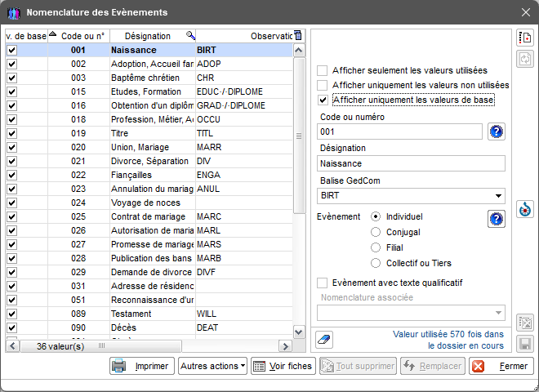This screenshot has width=539, height=392.
Task: Open the Autres actions dropdown menu
Action: coord(212,366)
